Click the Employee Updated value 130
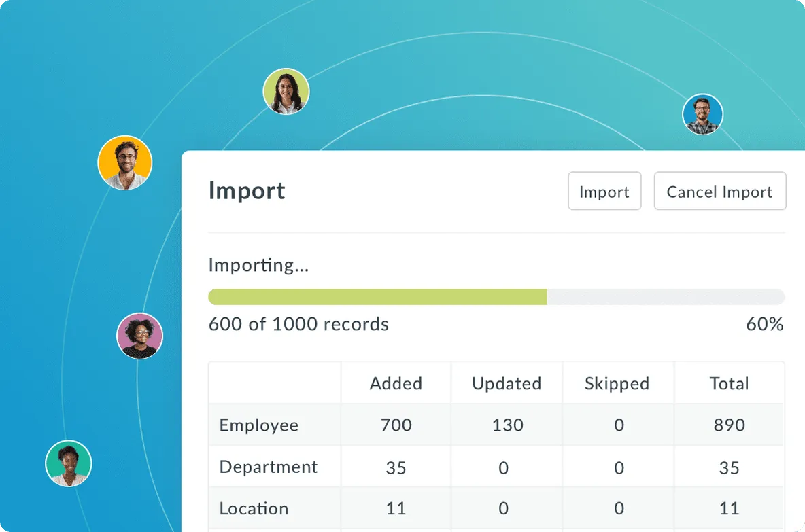 [508, 425]
